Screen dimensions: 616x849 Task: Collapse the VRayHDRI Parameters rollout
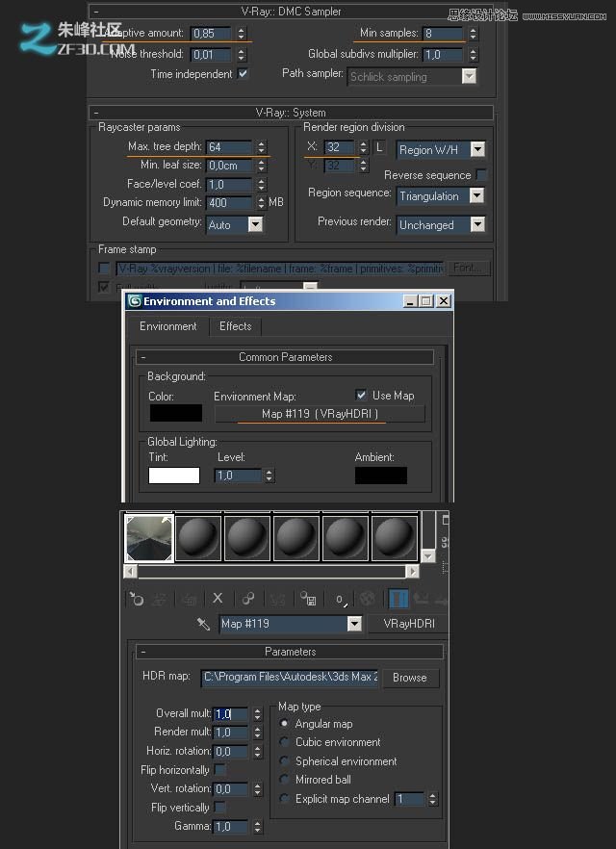(x=142, y=652)
